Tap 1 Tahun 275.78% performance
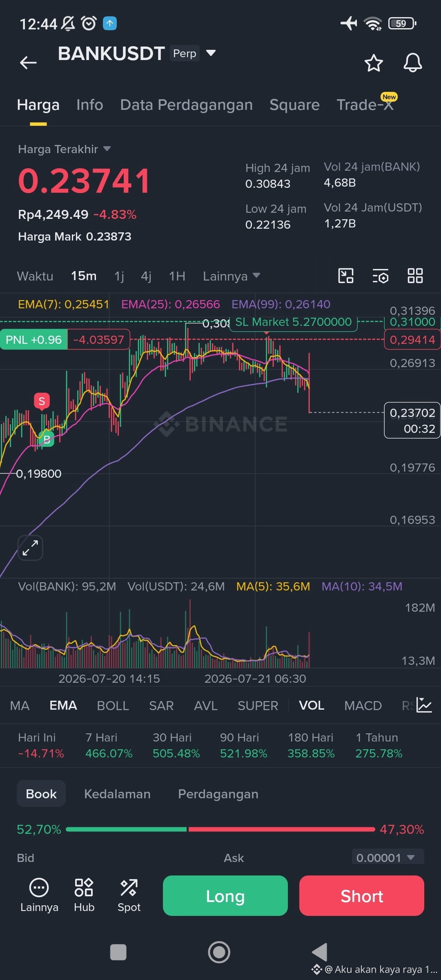 (x=379, y=745)
